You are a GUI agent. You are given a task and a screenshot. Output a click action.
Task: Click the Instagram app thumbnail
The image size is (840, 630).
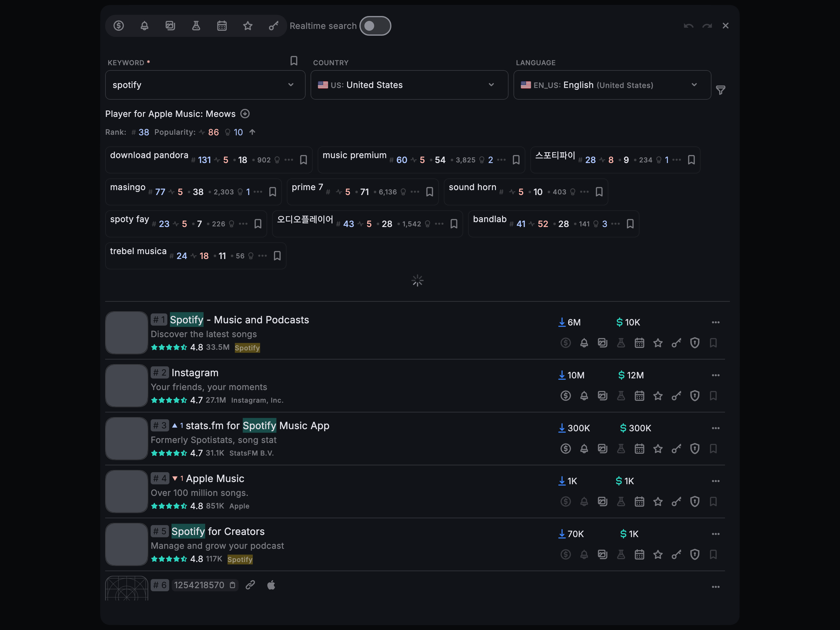coord(126,385)
